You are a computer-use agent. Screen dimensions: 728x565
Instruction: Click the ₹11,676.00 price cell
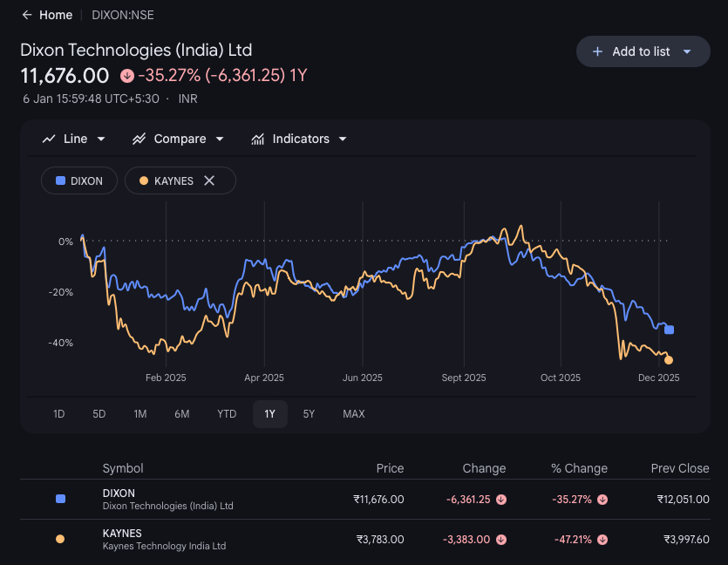[x=378, y=500]
